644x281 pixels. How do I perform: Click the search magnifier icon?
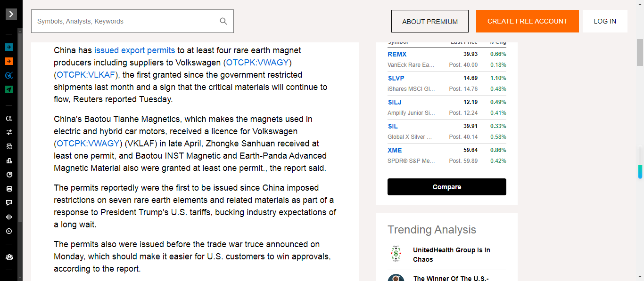(x=223, y=21)
